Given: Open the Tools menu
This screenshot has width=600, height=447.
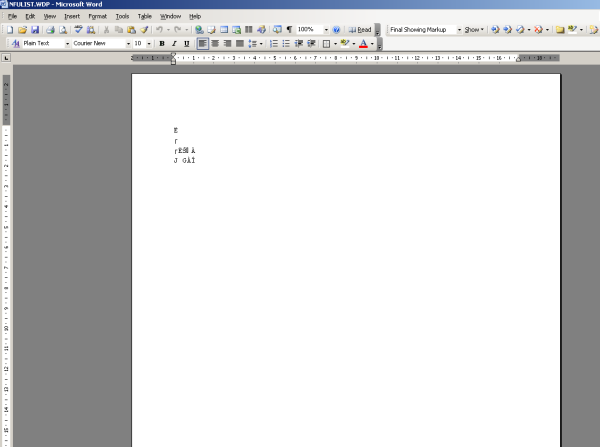Looking at the screenshot, I should pyautogui.click(x=122, y=16).
